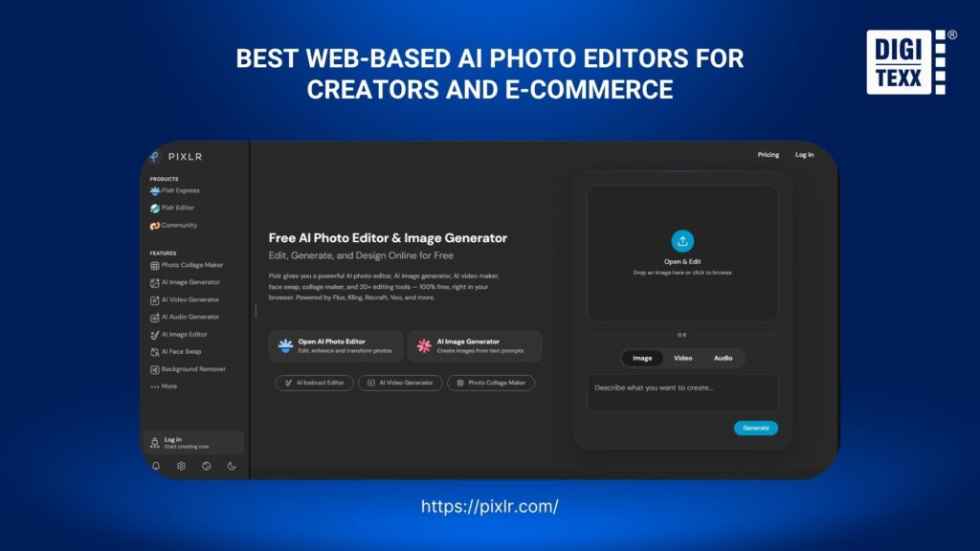Image resolution: width=980 pixels, height=551 pixels.
Task: Switch to the Video tab
Action: 682,359
